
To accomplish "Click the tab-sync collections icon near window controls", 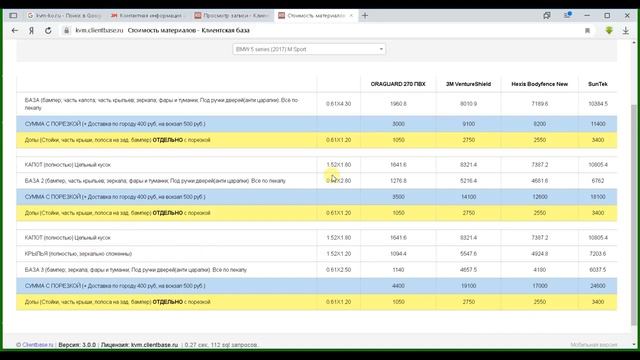I will [547, 16].
